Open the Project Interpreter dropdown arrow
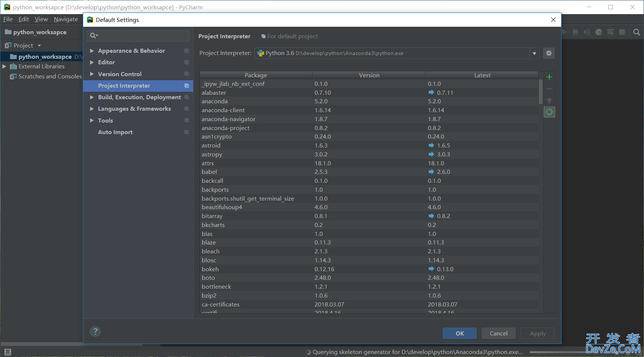This screenshot has height=357, width=644. point(534,53)
